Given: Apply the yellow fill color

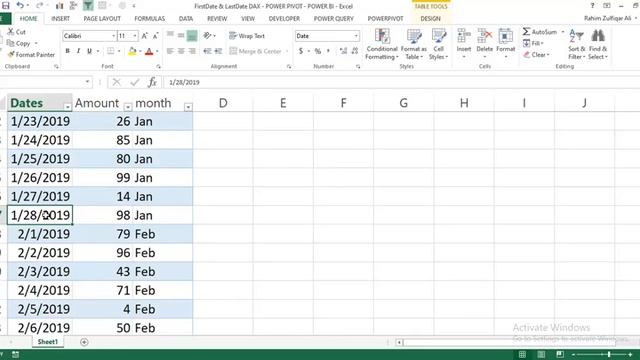Looking at the screenshot, I should 132,51.
